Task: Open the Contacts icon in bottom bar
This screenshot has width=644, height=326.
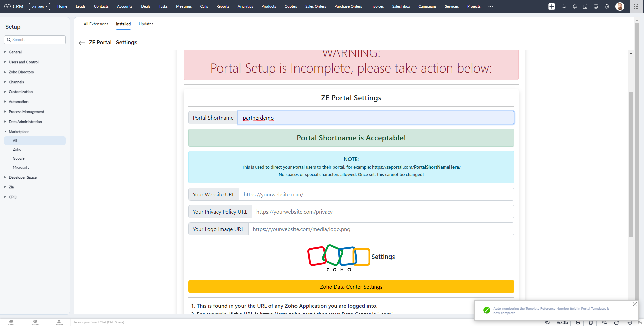Action: click(x=59, y=322)
